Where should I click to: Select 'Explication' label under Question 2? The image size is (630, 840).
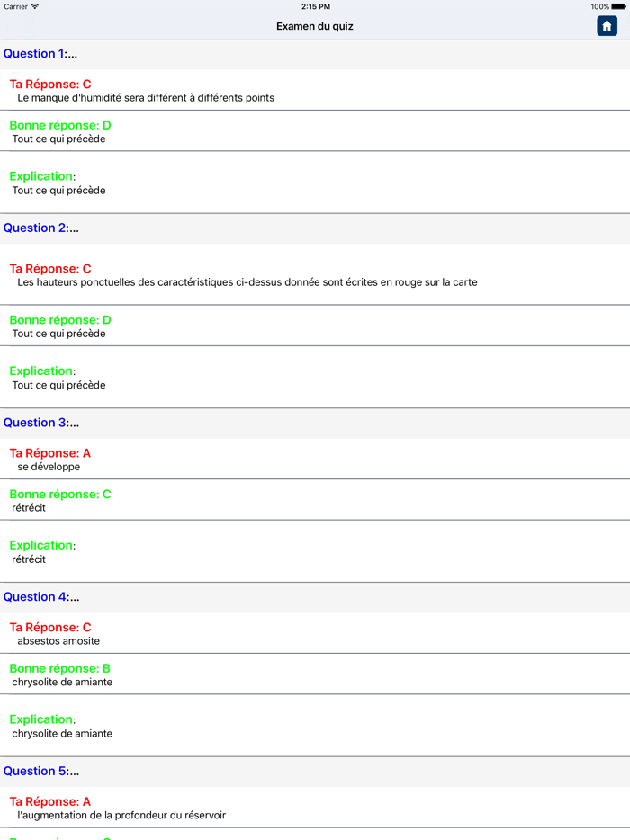pos(42,371)
